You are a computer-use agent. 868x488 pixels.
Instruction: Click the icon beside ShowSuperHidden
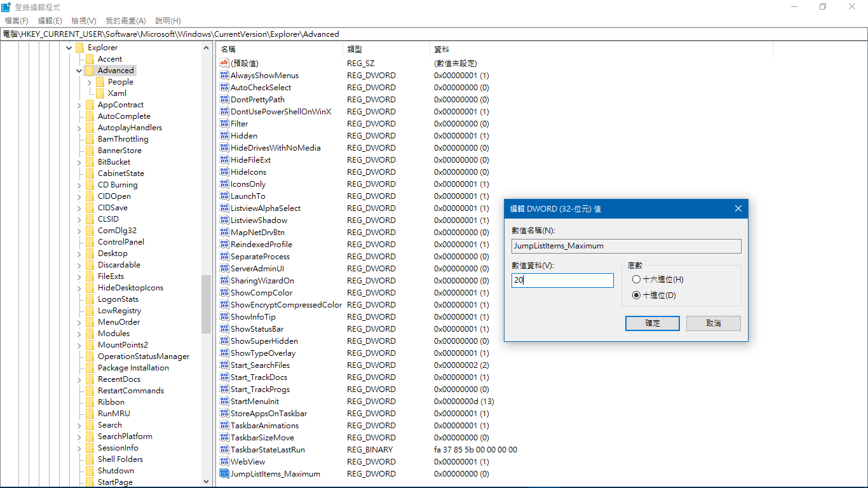click(224, 341)
